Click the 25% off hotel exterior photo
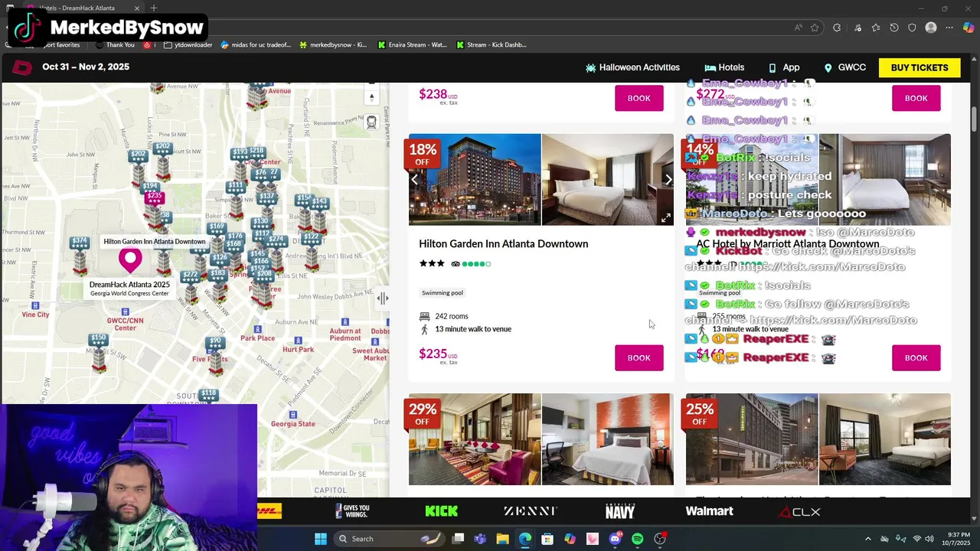Image resolution: width=980 pixels, height=551 pixels. coord(752,439)
